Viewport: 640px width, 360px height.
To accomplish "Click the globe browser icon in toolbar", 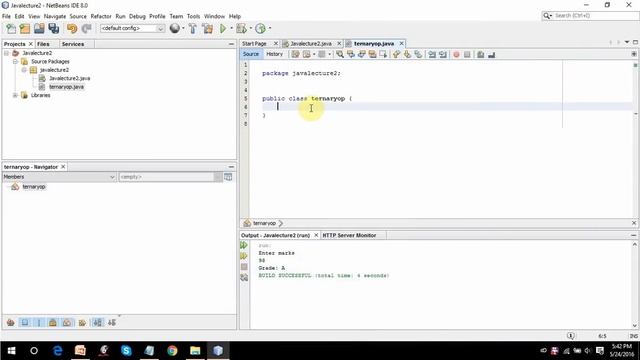I will tap(175, 28).
